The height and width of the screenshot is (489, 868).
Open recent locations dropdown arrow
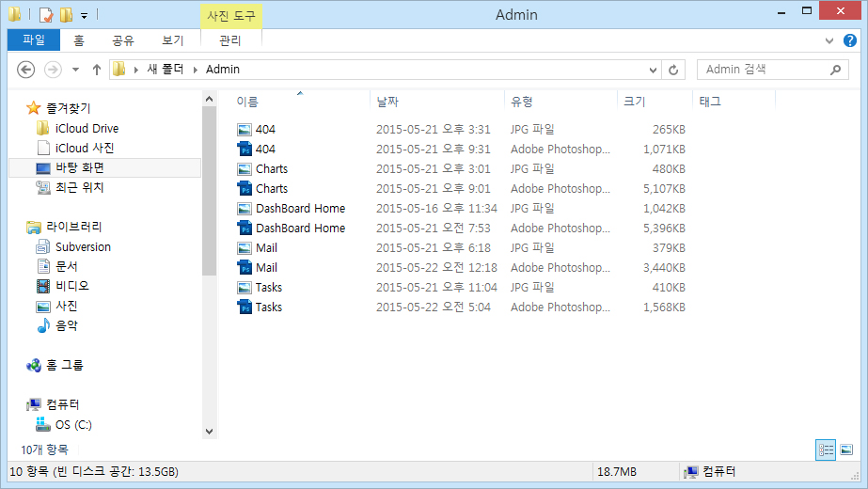tap(76, 70)
